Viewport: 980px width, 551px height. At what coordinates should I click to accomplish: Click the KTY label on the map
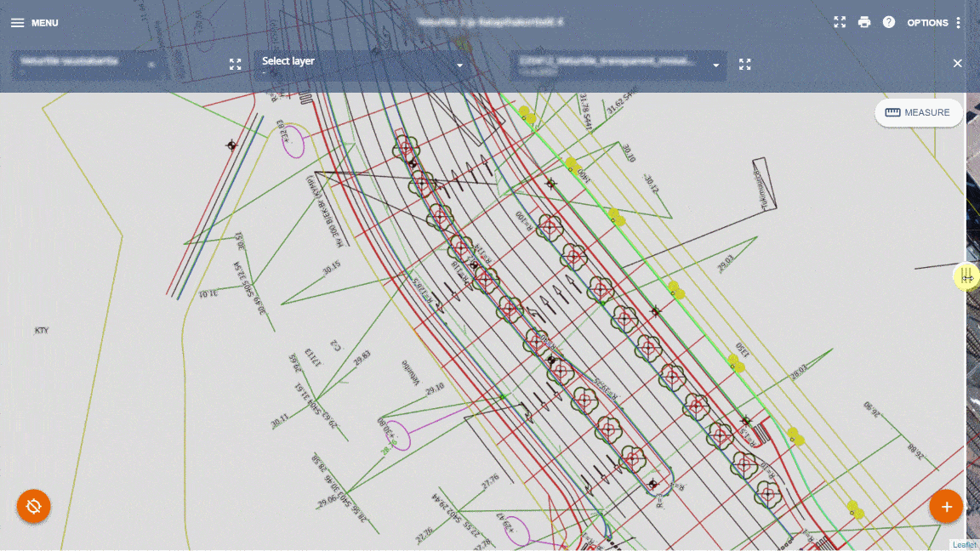[x=41, y=331]
